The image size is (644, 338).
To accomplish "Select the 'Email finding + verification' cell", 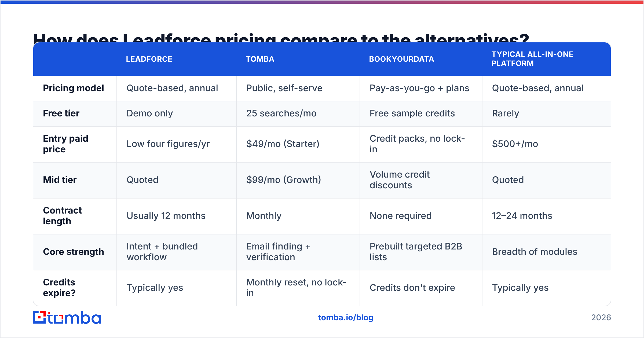I will pyautogui.click(x=298, y=252).
